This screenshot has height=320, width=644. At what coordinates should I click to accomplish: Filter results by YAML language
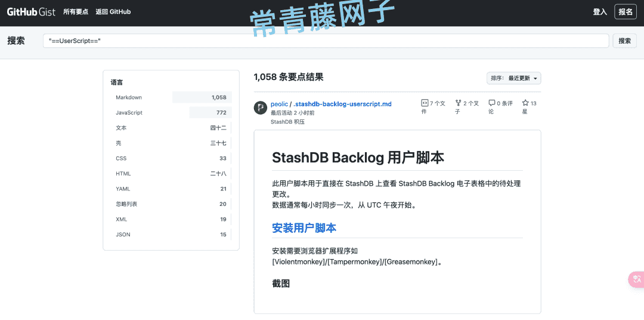click(x=171, y=189)
